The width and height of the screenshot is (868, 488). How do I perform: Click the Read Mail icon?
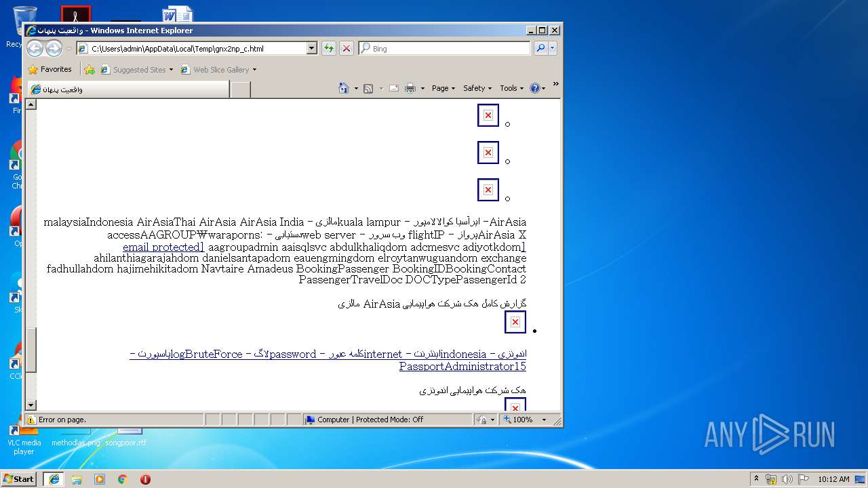coord(393,88)
